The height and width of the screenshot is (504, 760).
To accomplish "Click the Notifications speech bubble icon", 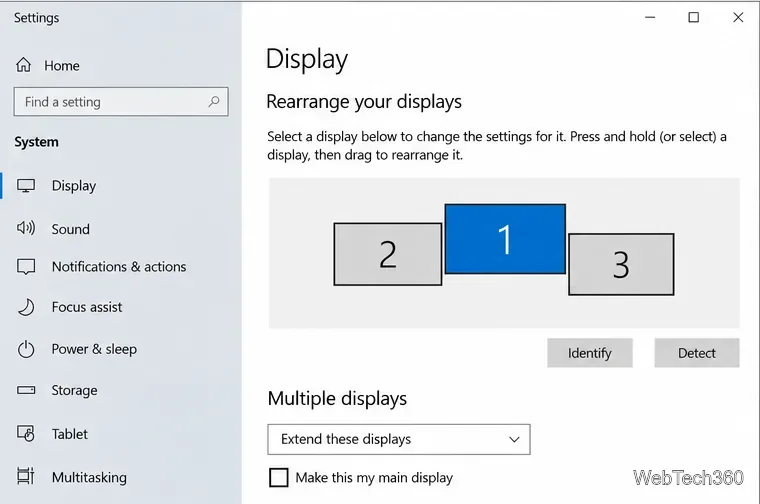I will (x=26, y=267).
